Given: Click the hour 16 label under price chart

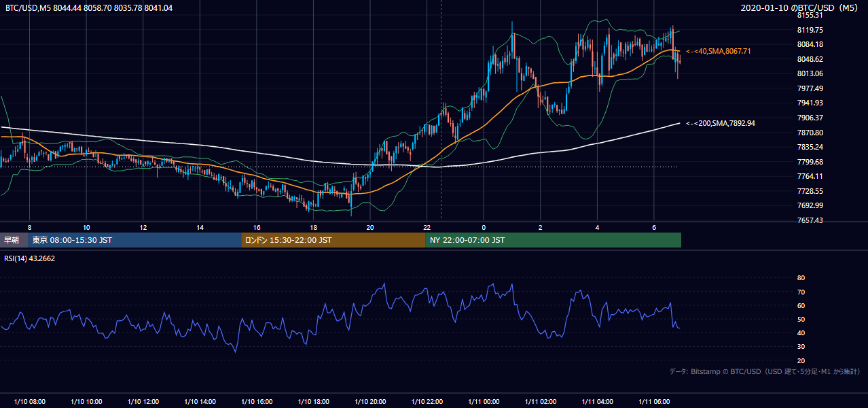Looking at the screenshot, I should point(257,227).
